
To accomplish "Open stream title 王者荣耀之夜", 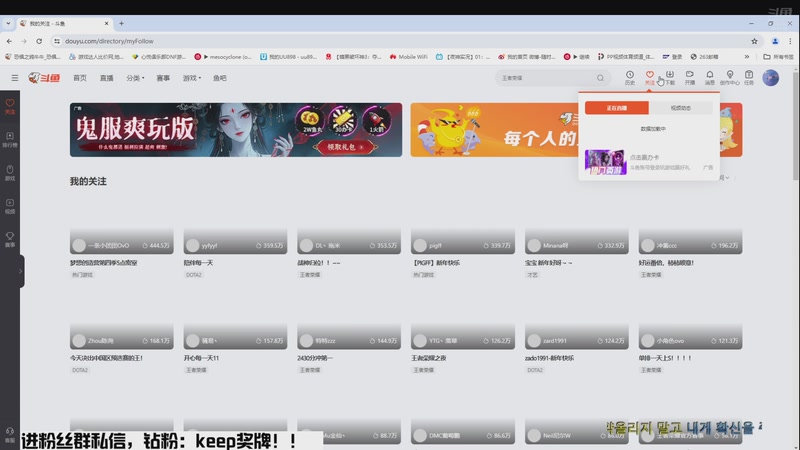I will 429,358.
